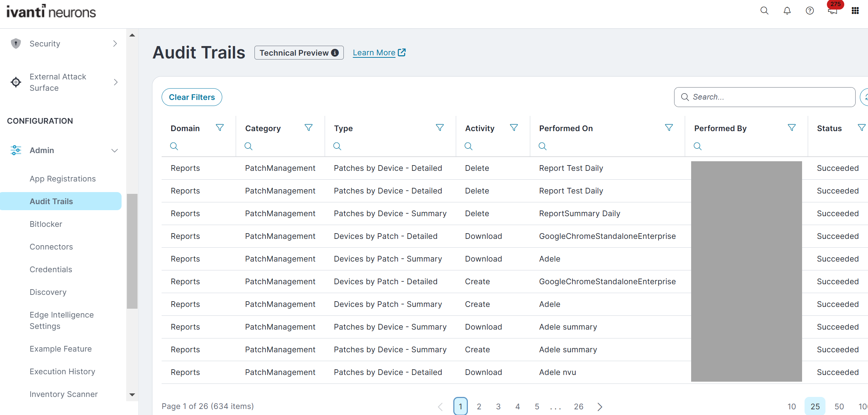This screenshot has height=415, width=868.
Task: Click search icon under Domain column
Action: pyautogui.click(x=174, y=146)
